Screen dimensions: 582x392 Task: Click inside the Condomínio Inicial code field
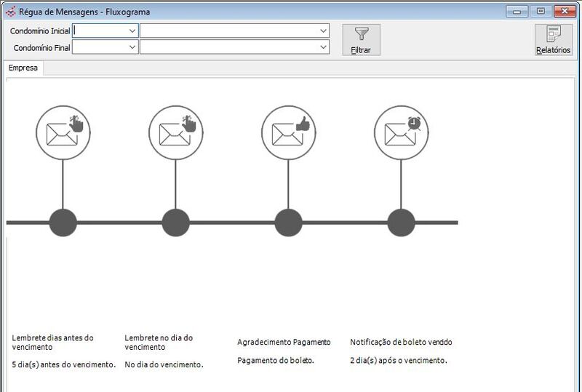100,31
